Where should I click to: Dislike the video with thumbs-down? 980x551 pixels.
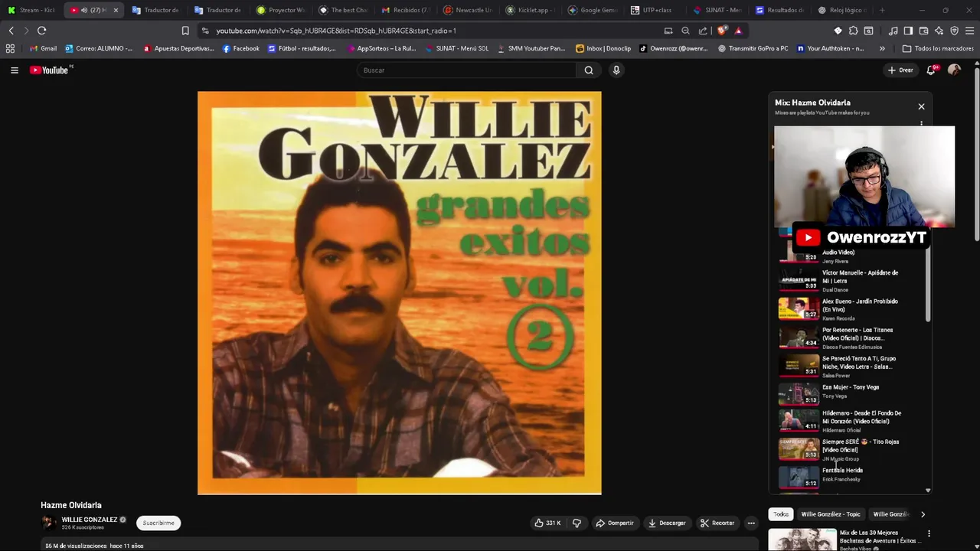click(577, 523)
